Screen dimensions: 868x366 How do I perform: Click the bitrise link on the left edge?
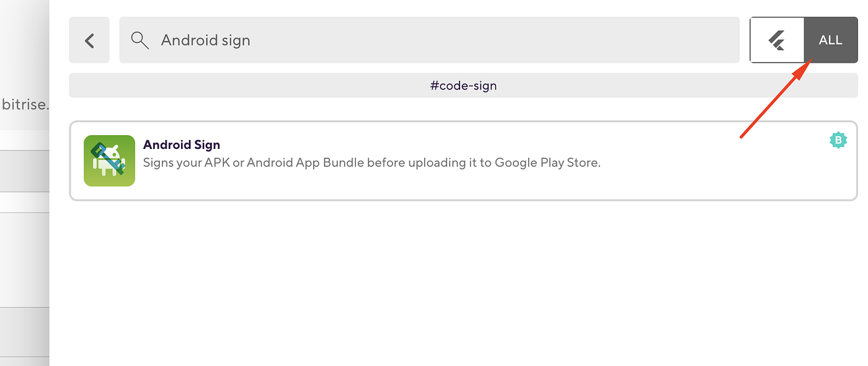[x=25, y=104]
